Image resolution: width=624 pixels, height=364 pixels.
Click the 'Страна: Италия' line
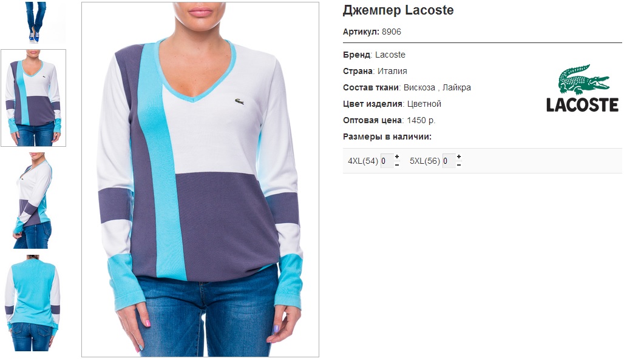tap(375, 71)
